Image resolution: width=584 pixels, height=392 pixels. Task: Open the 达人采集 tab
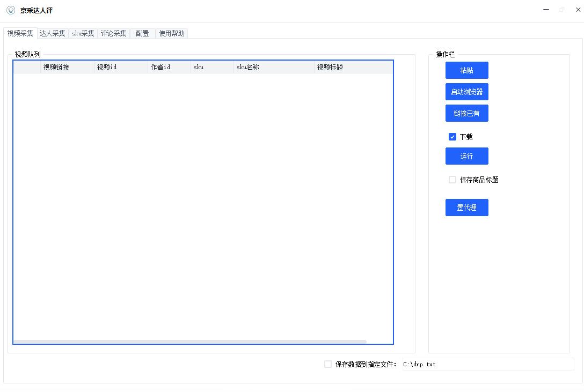(x=53, y=33)
